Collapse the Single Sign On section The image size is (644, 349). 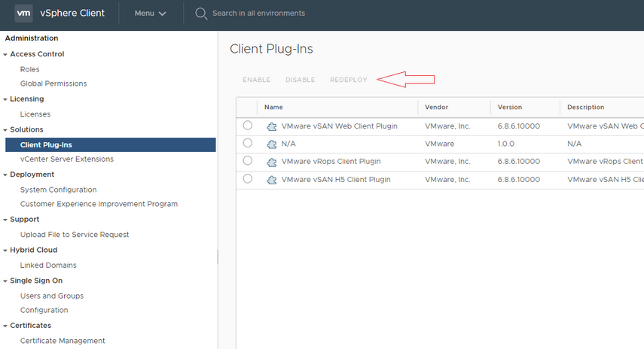pos(5,281)
